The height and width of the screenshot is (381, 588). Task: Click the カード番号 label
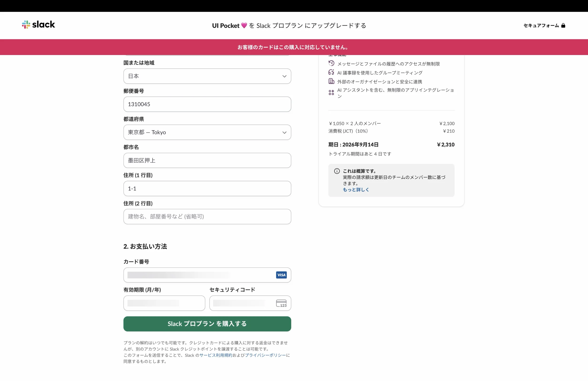136,262
